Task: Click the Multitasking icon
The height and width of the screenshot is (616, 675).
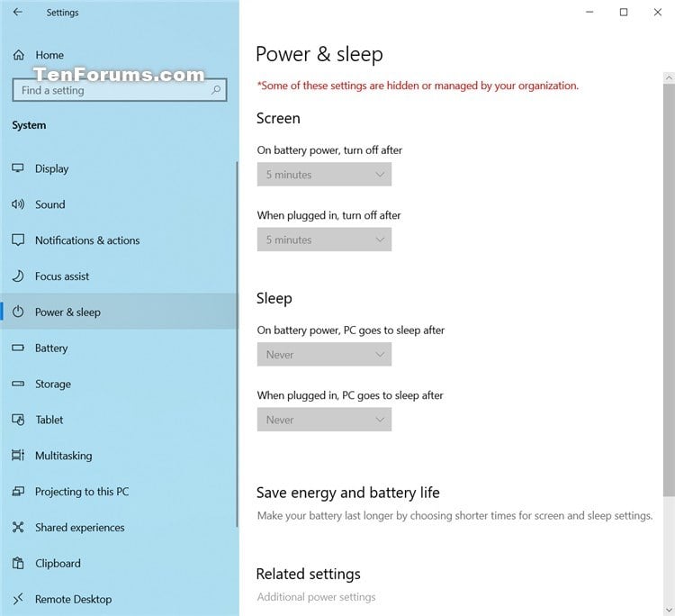Action: pos(18,455)
